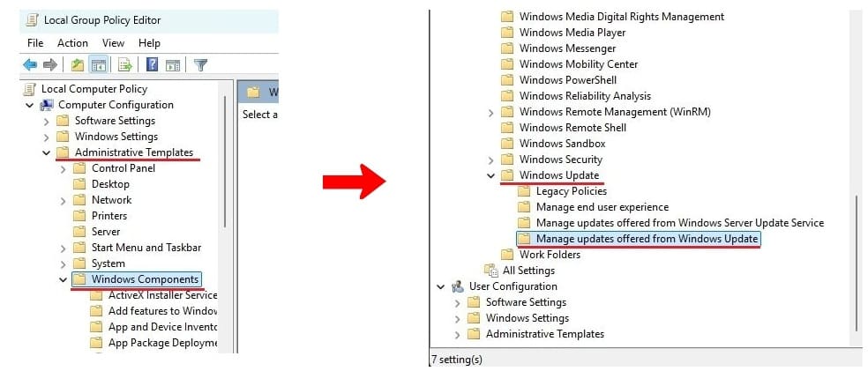Click the left tree pane vertical scrollbar

point(225,160)
